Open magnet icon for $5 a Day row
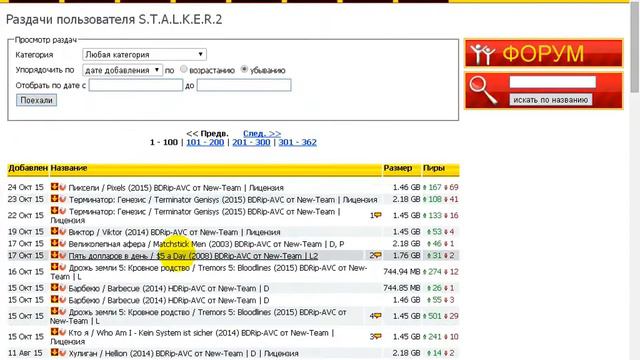The height and width of the screenshot is (360, 640). [x=62, y=255]
